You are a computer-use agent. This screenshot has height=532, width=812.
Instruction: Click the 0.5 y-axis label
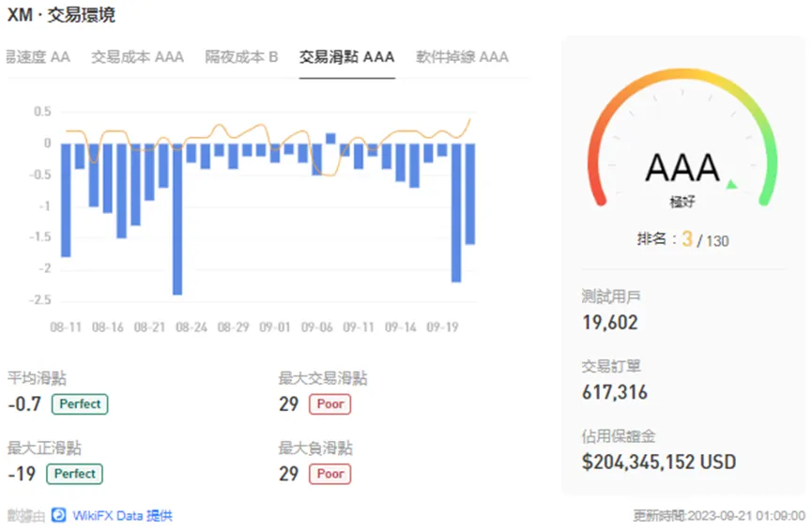pos(42,112)
